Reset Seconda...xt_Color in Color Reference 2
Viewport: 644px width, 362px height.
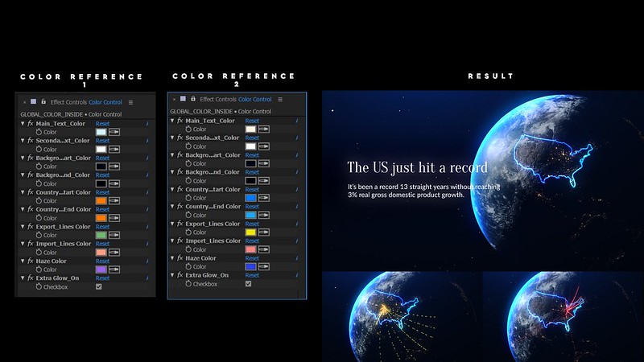[x=252, y=138]
